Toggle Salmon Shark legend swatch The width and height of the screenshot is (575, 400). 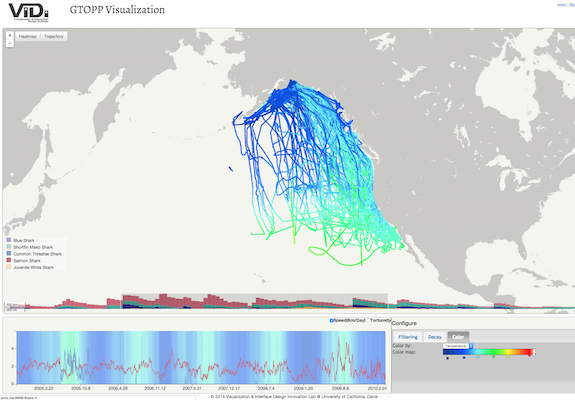pyautogui.click(x=9, y=260)
